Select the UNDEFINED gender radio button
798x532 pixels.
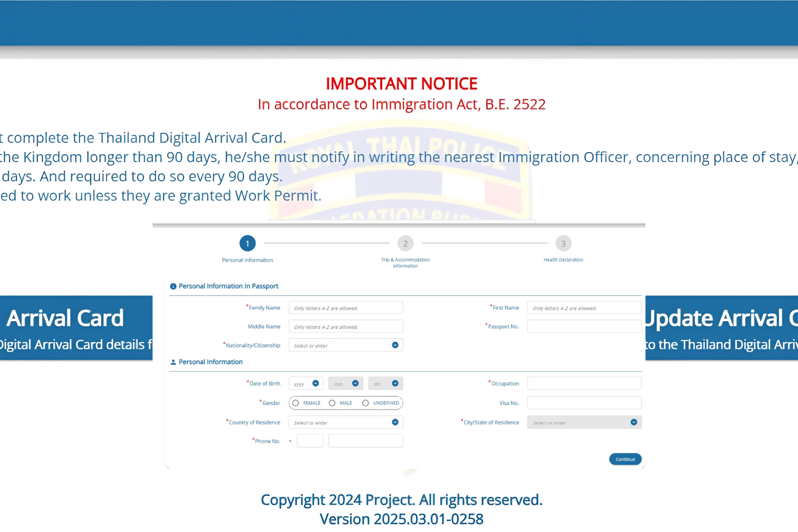(x=365, y=403)
